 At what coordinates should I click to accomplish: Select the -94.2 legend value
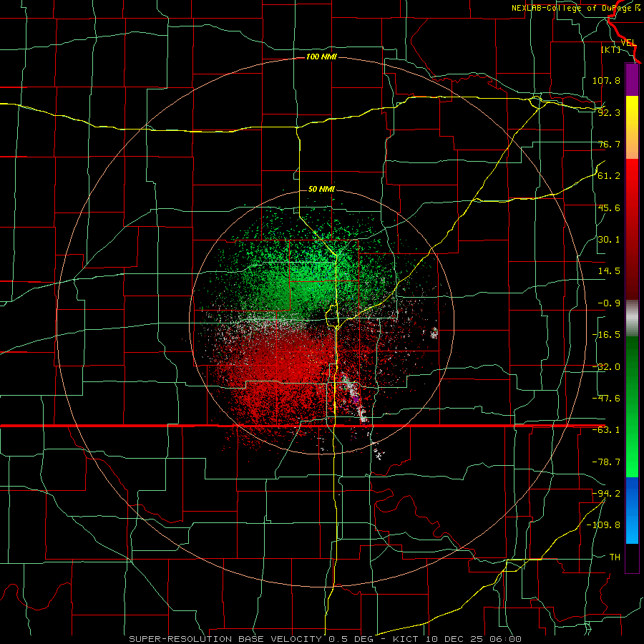click(606, 493)
